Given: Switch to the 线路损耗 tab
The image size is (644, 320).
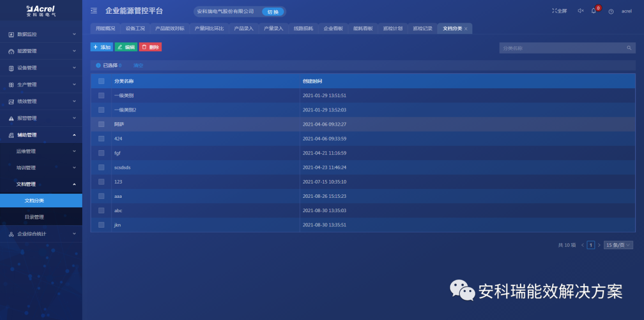Looking at the screenshot, I should (x=303, y=29).
